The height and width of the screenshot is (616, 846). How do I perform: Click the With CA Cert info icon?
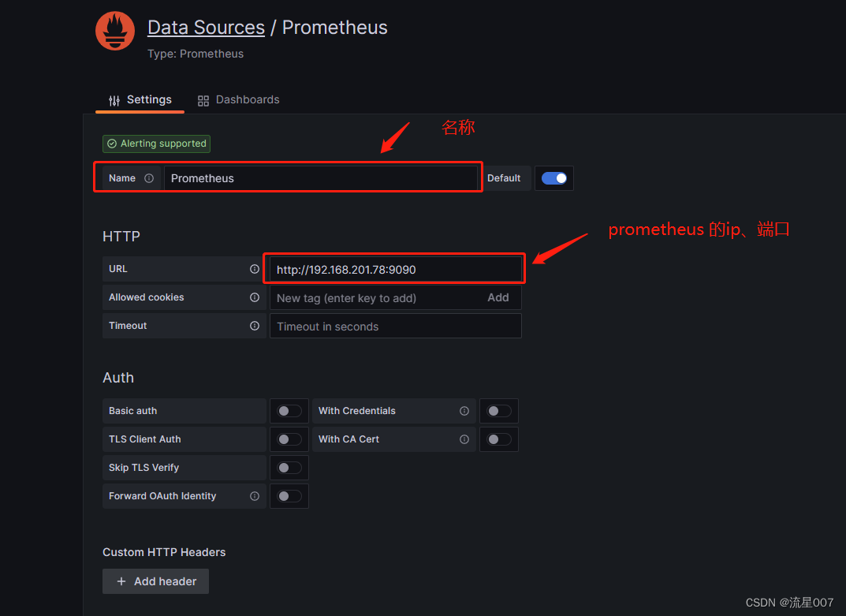click(464, 439)
